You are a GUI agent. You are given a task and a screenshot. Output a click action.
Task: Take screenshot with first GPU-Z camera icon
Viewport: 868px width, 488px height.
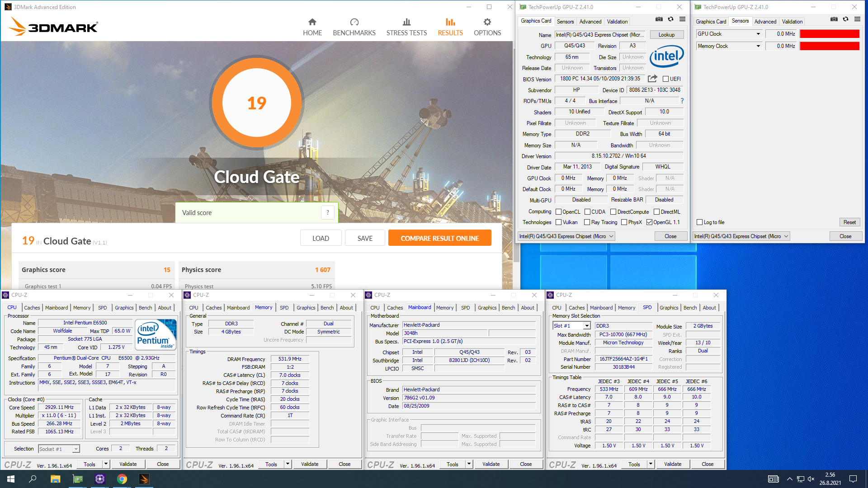pyautogui.click(x=659, y=19)
